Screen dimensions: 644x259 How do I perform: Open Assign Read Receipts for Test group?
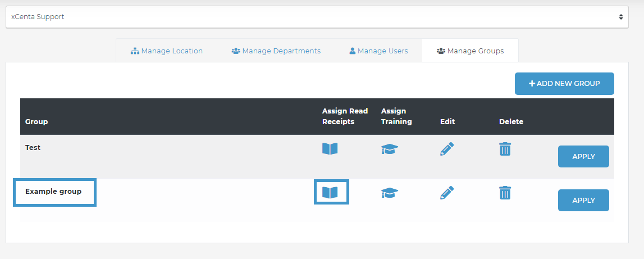330,148
